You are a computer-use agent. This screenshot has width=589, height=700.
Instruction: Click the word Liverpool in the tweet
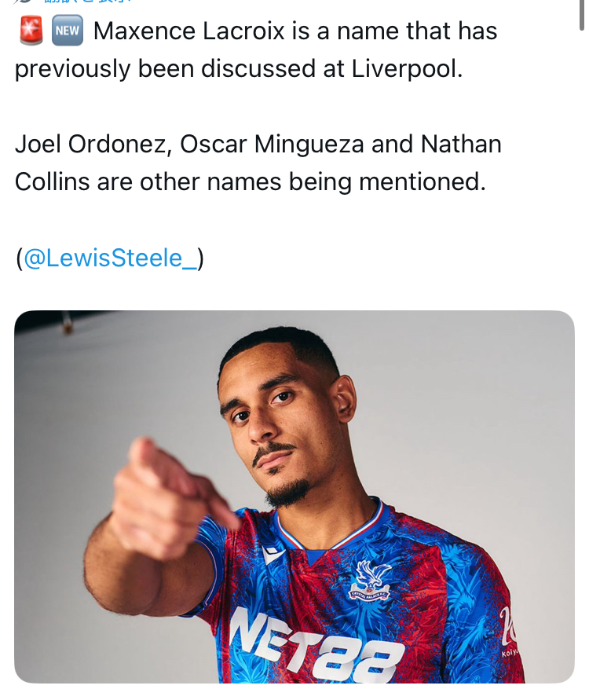[x=404, y=69]
